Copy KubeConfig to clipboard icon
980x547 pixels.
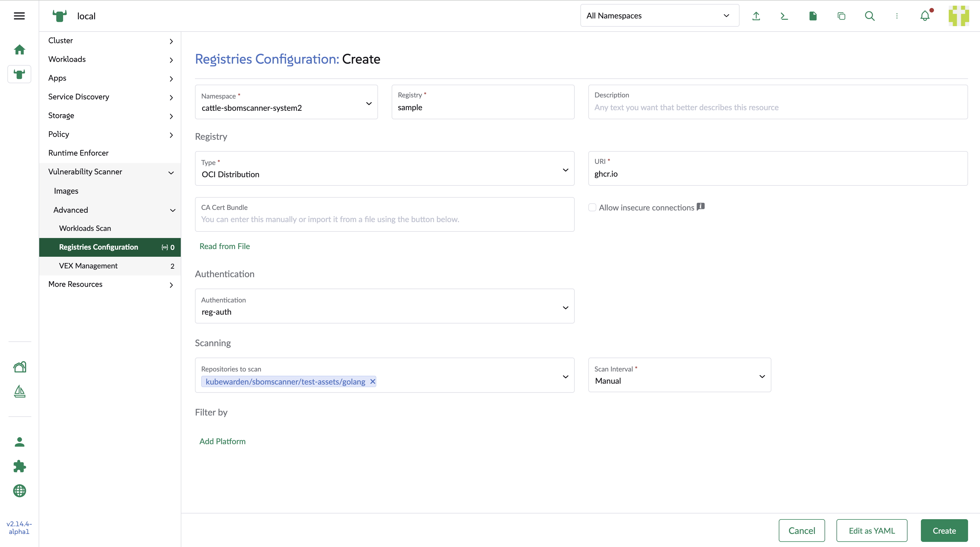coord(841,16)
